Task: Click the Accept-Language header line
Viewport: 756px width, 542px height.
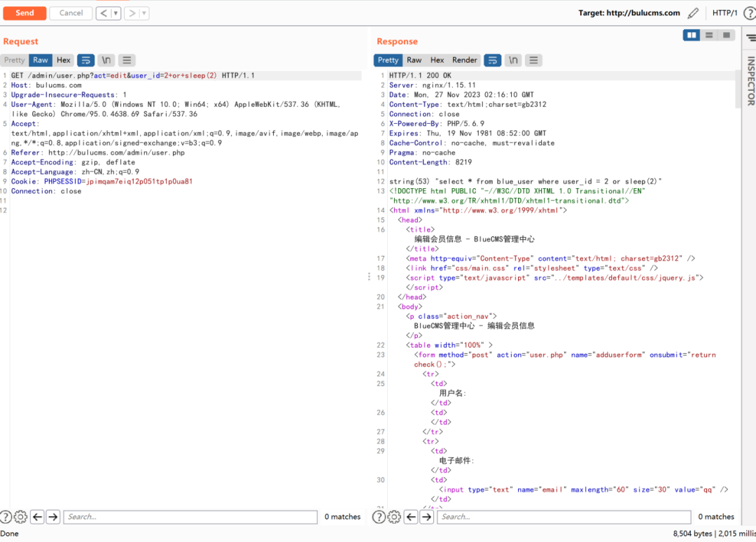Action: (75, 172)
